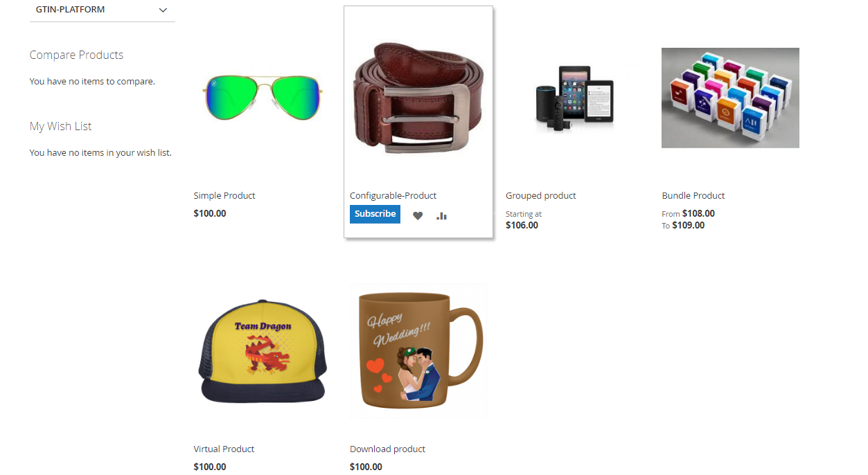The image size is (868, 475).
Task: Open the Grouped product link
Action: [541, 196]
